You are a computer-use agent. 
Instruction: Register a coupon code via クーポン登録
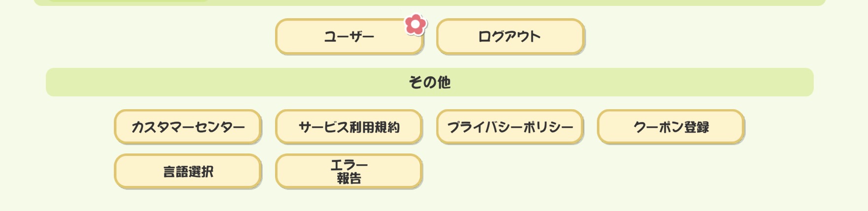pyautogui.click(x=671, y=127)
